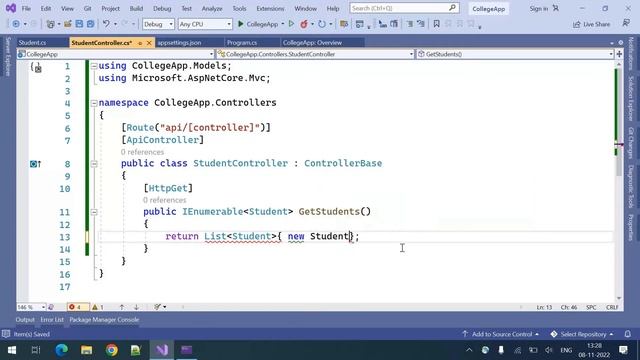Open the feedback icon at top right
Screen dimensions: 640x360
[x=626, y=24]
